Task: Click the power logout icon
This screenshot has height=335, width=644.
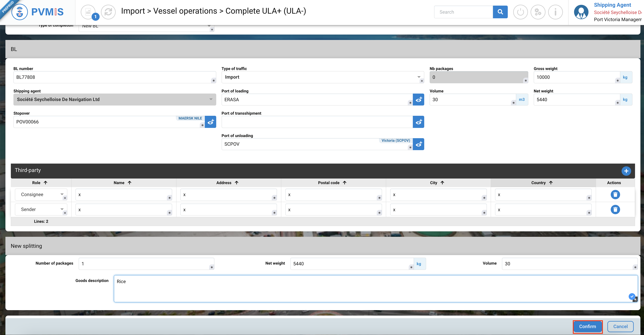Action: (x=520, y=12)
